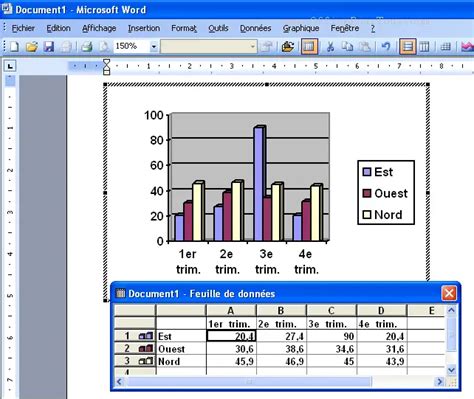474x399 pixels.
Task: Select column A header in the datasheet
Action: coord(231,311)
